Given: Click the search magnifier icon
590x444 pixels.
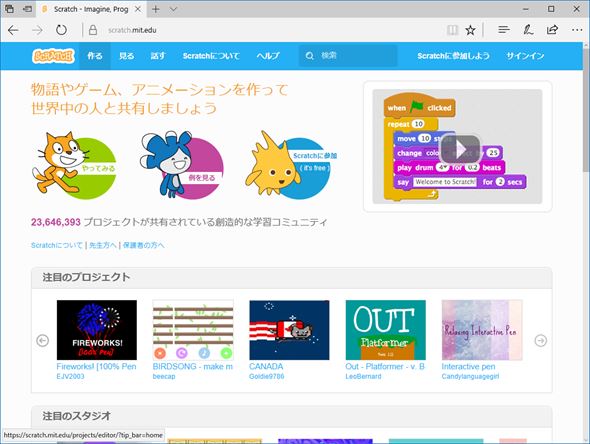Looking at the screenshot, I should point(310,56).
